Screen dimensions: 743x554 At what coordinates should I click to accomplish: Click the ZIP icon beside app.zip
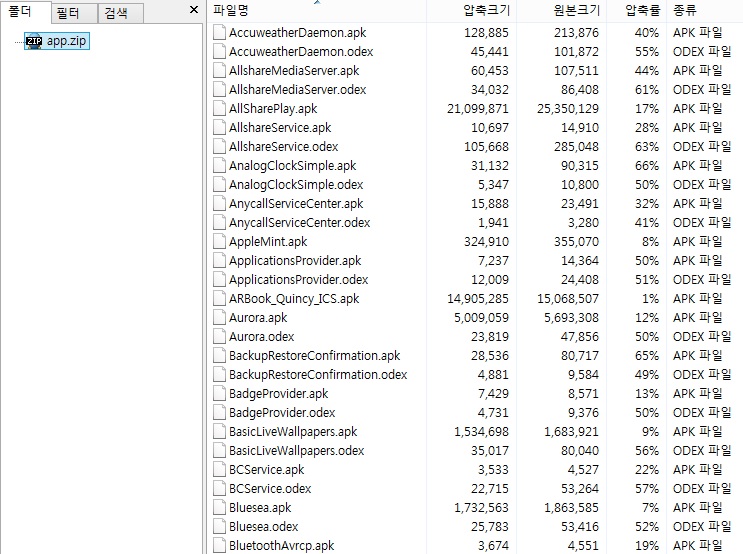coord(34,41)
